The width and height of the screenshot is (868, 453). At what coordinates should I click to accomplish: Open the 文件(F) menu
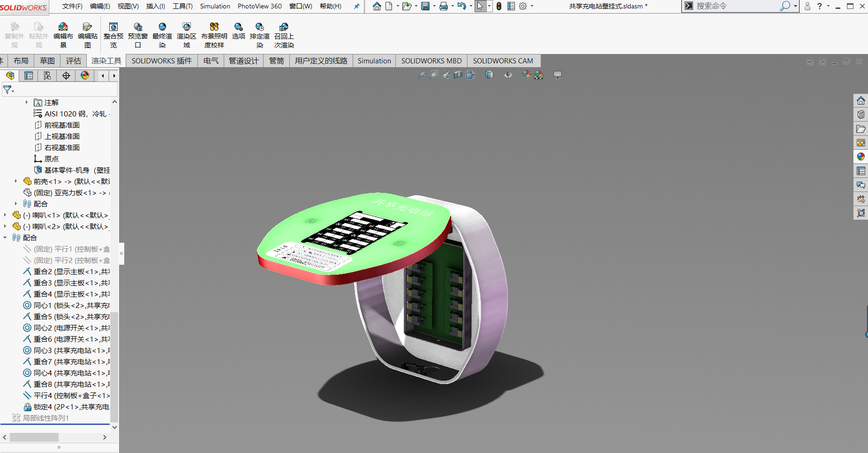pyautogui.click(x=72, y=6)
